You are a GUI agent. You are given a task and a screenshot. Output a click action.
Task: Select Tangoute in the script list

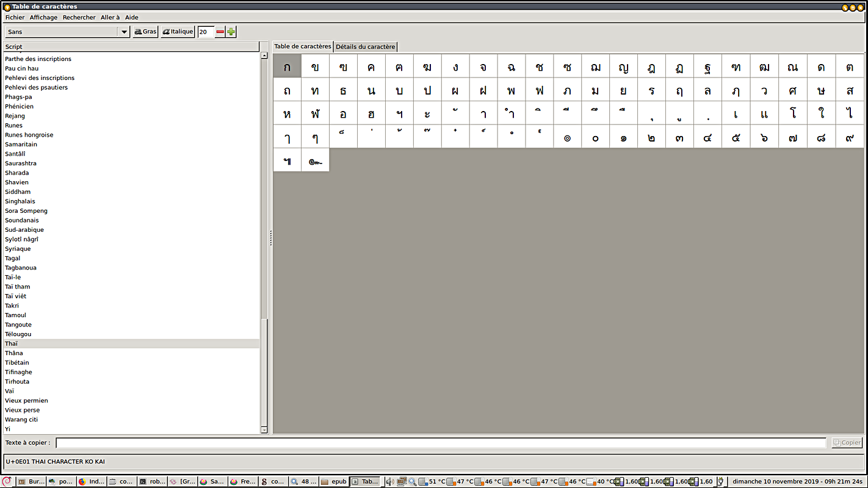131,325
